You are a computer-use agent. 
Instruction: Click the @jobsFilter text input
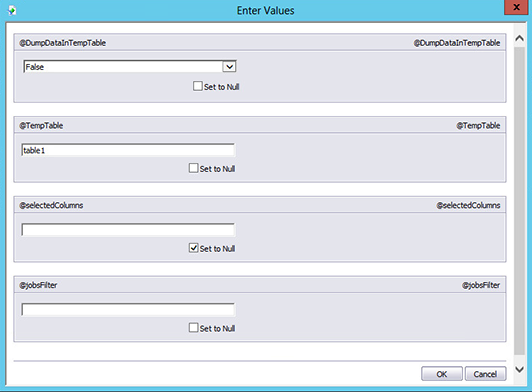click(128, 310)
